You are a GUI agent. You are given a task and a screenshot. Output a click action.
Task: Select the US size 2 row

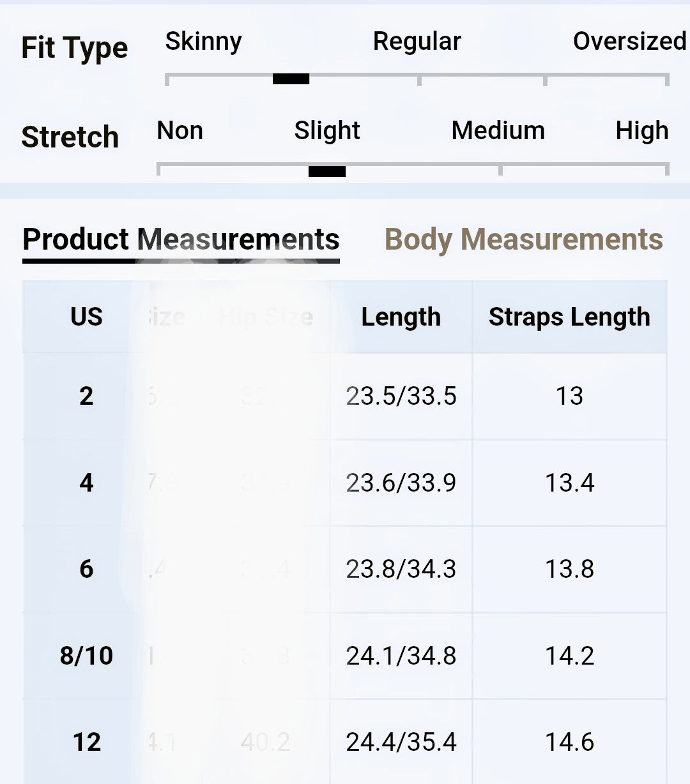(x=86, y=396)
